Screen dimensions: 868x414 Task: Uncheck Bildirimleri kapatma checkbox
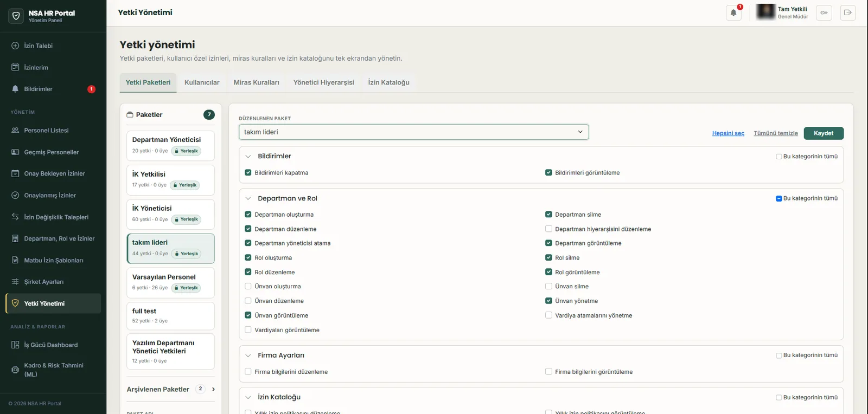(x=248, y=172)
